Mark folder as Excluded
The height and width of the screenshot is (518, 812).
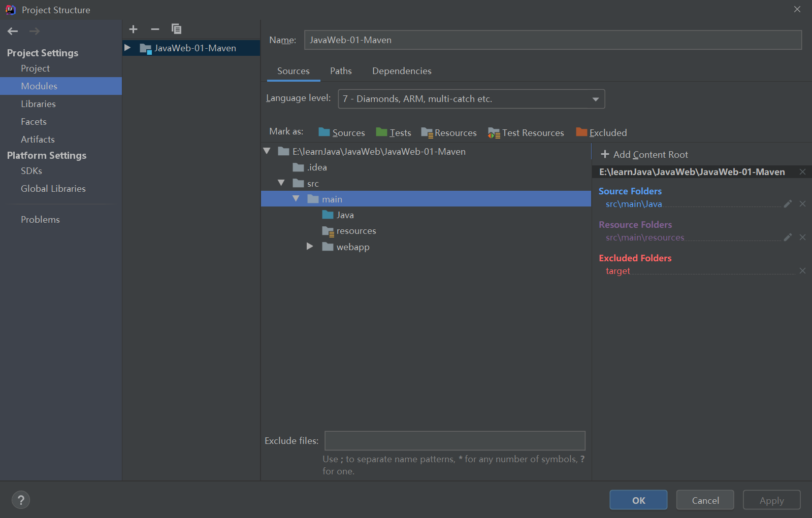(602, 132)
